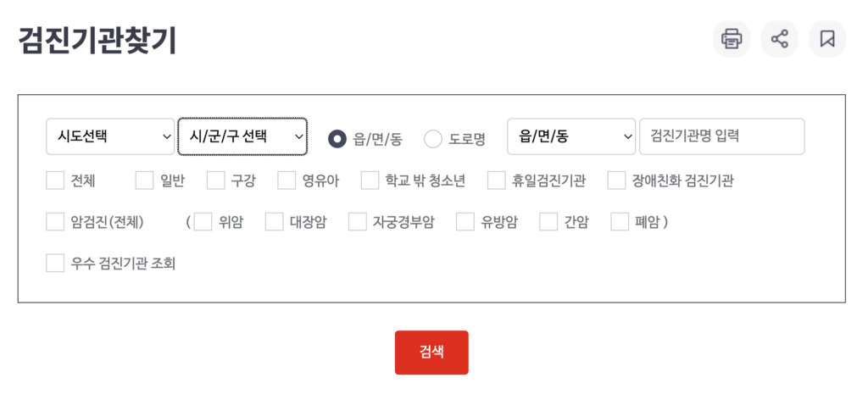Expand the 시/군/구 선택 dropdown

242,136
